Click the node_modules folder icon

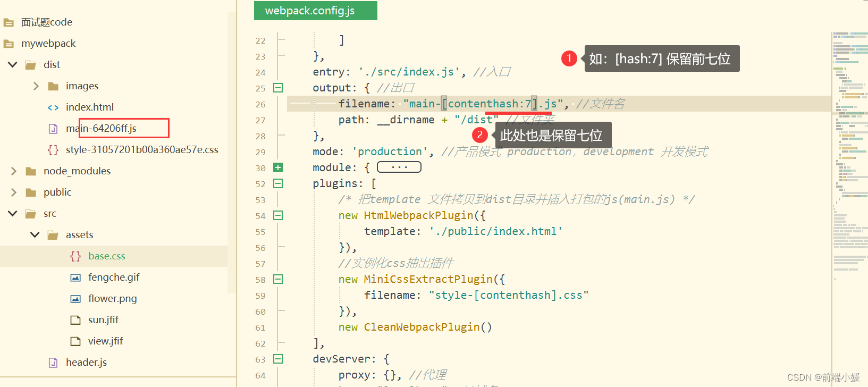[31, 171]
